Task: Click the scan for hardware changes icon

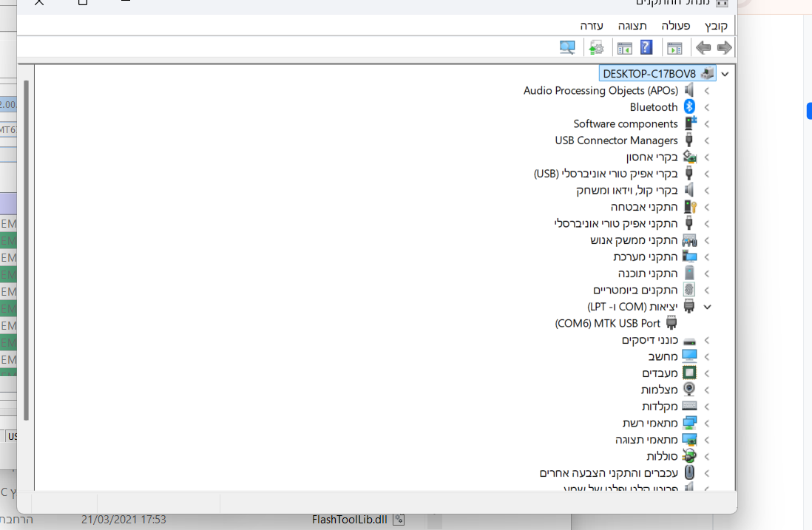Action: (x=567, y=47)
